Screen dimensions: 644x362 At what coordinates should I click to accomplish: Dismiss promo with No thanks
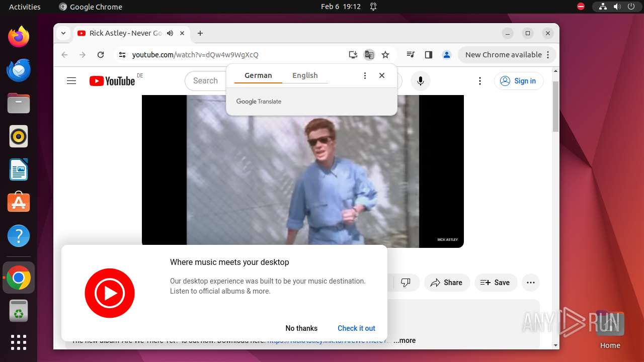[301, 328]
